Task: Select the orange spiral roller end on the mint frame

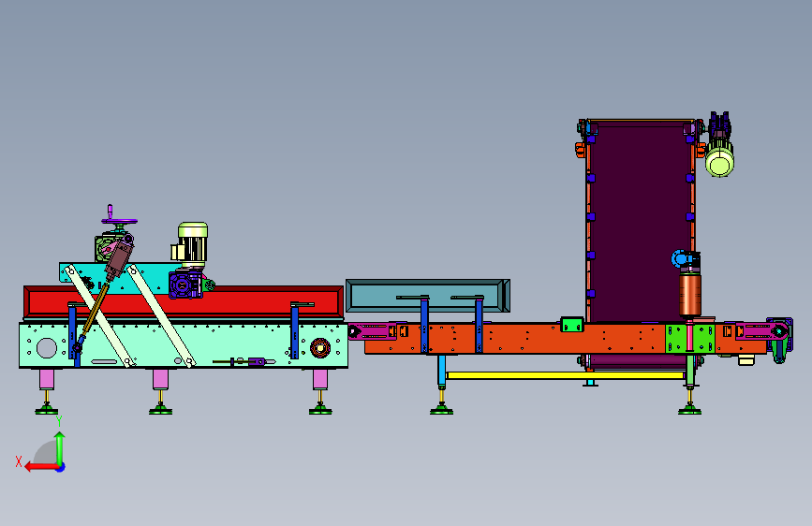Action: click(320, 347)
